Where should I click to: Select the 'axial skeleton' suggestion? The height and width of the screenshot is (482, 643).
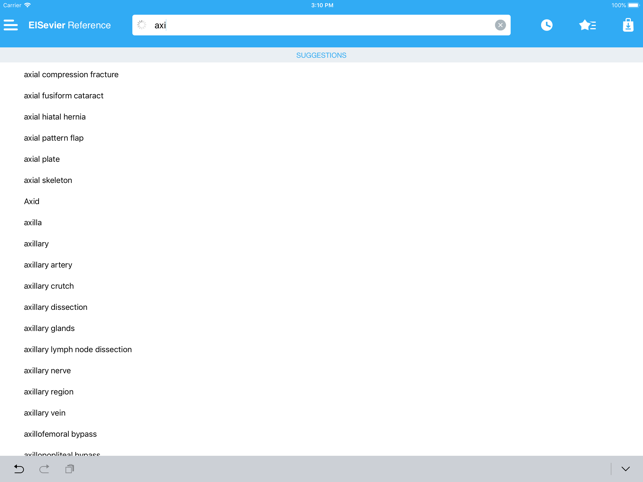[48, 180]
